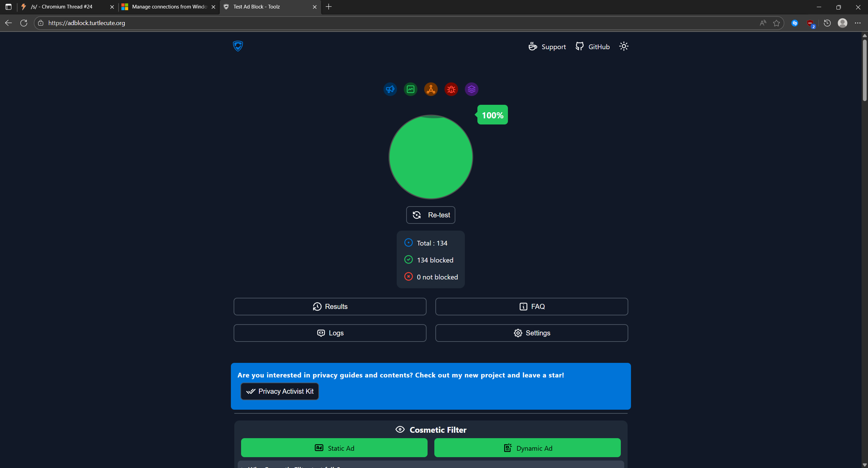Open browser Settings and more menu
868x468 pixels.
[857, 23]
